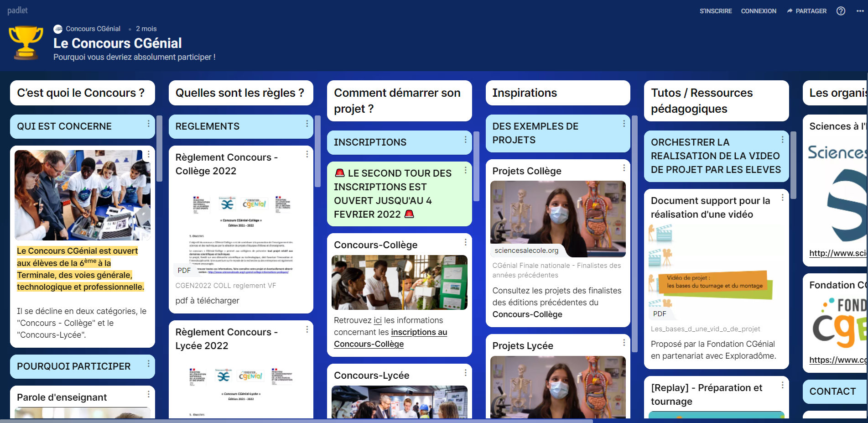Viewport: 868px width, 423px height.
Task: Open the three-dot more options menu in header
Action: pyautogui.click(x=860, y=11)
